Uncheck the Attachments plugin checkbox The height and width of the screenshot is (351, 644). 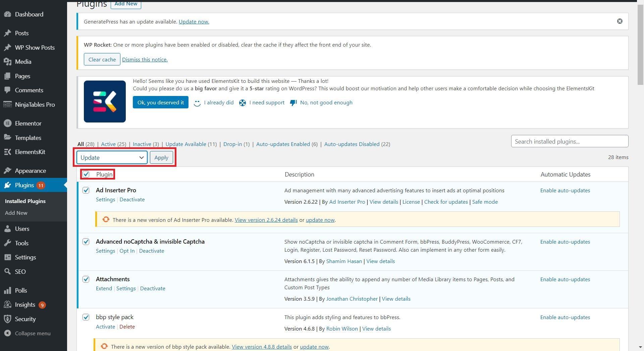coord(86,279)
